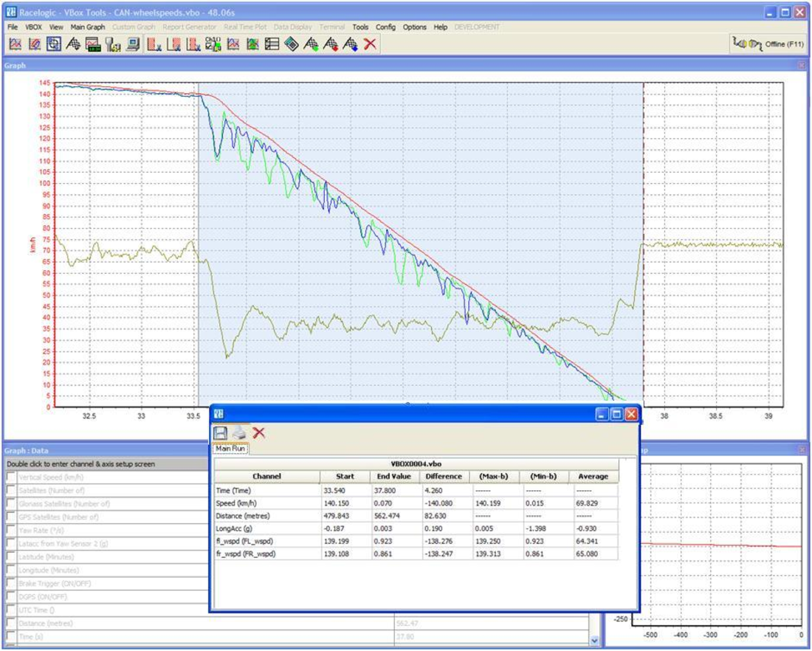
Task: Select the 'Speed (km/h)' row label
Action: coord(236,503)
